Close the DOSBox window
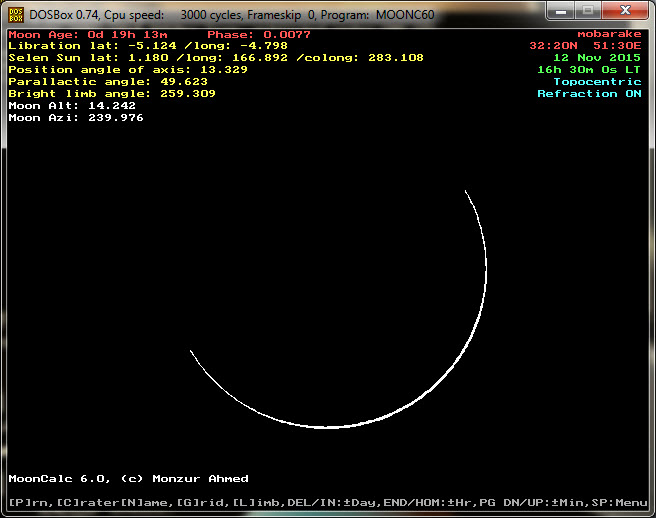The width and height of the screenshot is (656, 518). pos(625,10)
